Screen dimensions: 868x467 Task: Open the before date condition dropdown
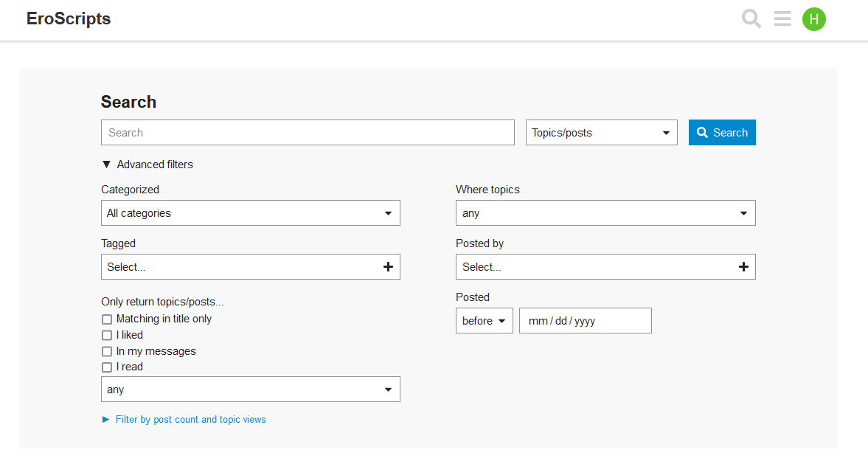[485, 321]
